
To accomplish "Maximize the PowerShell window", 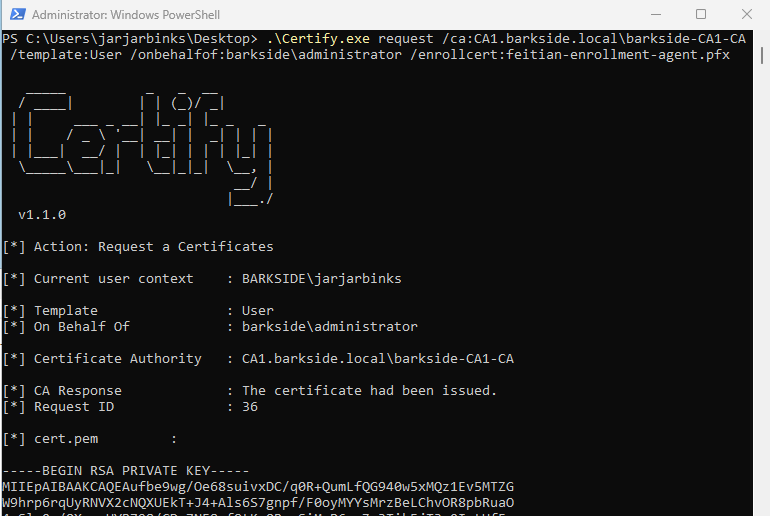I will [700, 15].
